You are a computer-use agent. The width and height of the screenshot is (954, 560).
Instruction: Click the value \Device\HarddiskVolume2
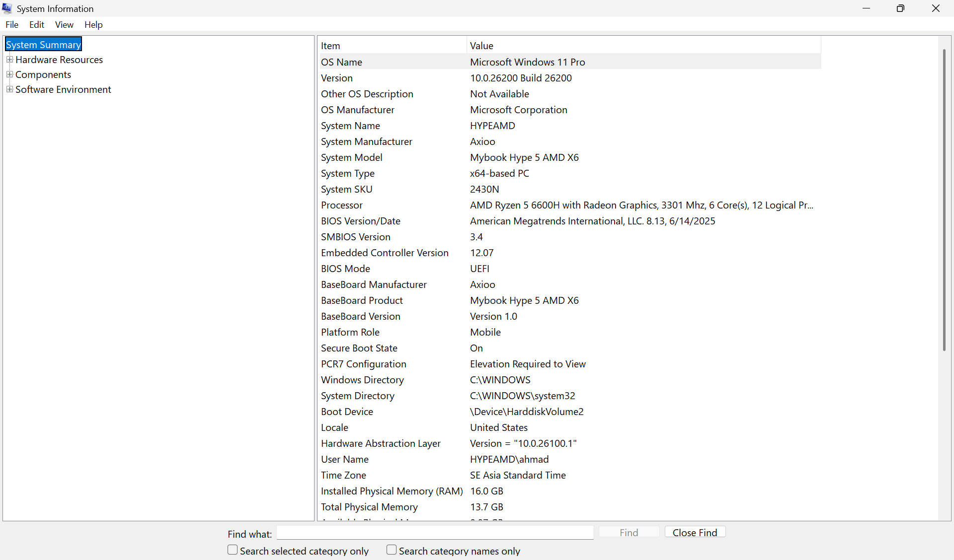tap(527, 412)
